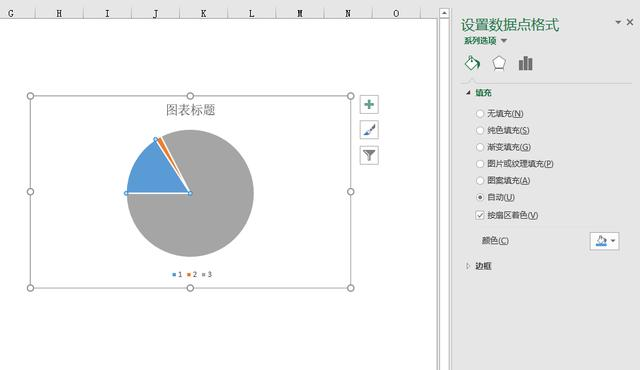This screenshot has width=640, height=370.
Task: Open the 系列选项 dropdown arrow
Action: tap(504, 41)
